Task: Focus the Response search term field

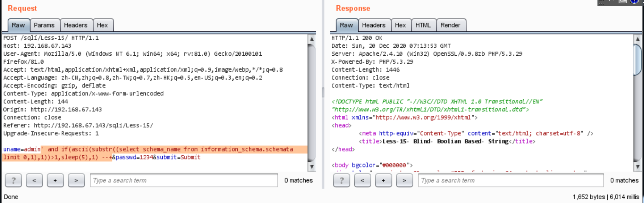Action: 510,180
